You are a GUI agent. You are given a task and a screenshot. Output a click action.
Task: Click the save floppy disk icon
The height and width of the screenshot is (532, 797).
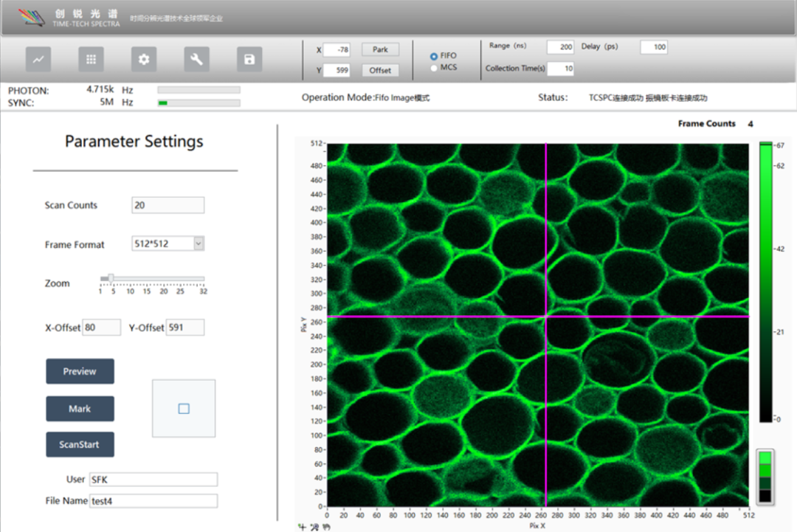tap(249, 60)
